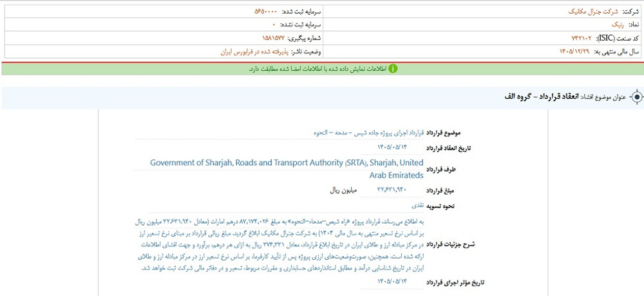Click the label وضعیت ناشر

click(x=307, y=52)
